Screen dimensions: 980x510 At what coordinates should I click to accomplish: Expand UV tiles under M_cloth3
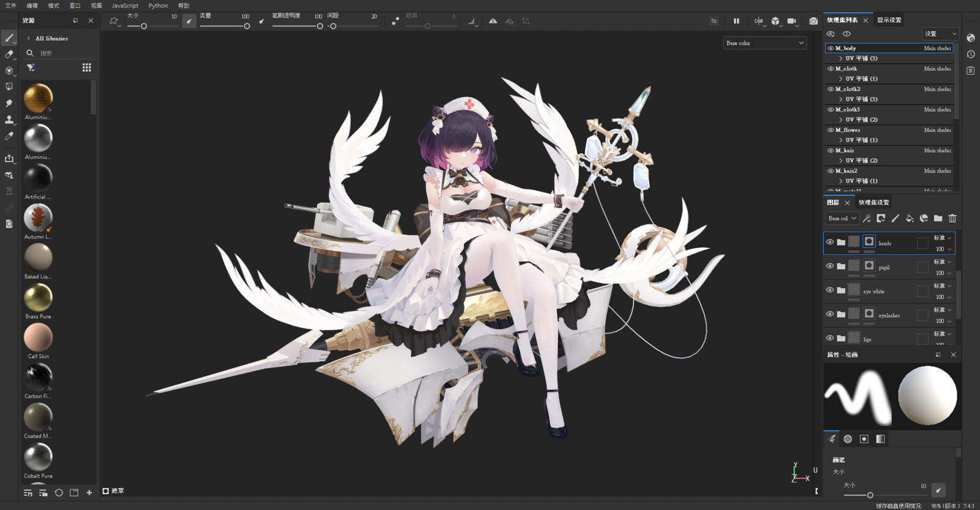(841, 120)
